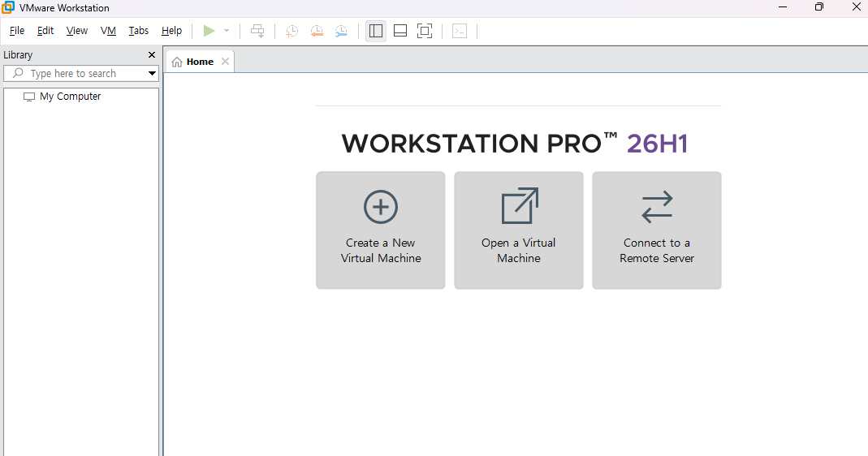868x456 pixels.
Task: Close the Home tab
Action: click(x=225, y=62)
